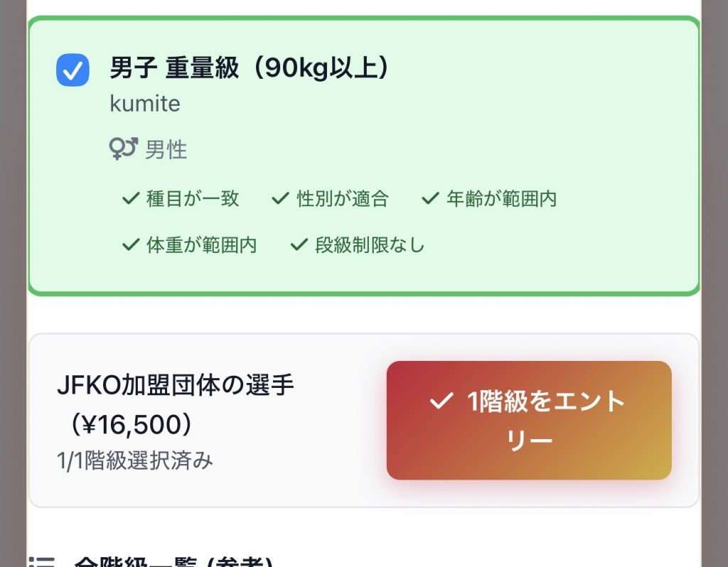Select the 男子 重量級（90kg以上） title
Screen dimensions: 728x567
249,68
